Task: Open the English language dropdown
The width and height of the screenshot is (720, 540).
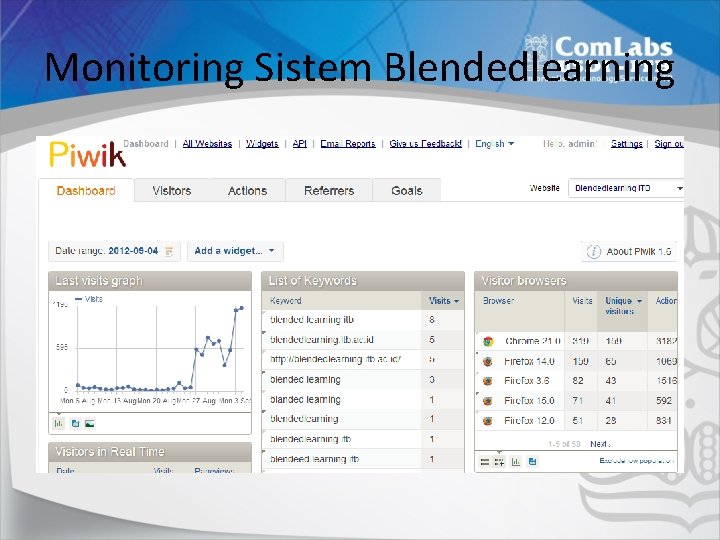Action: coord(494,144)
